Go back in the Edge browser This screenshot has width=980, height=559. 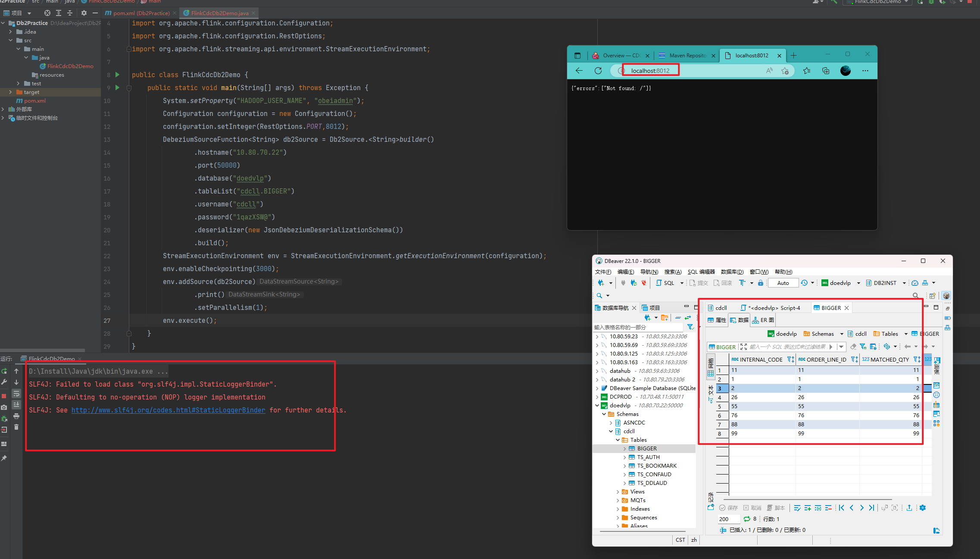click(579, 71)
